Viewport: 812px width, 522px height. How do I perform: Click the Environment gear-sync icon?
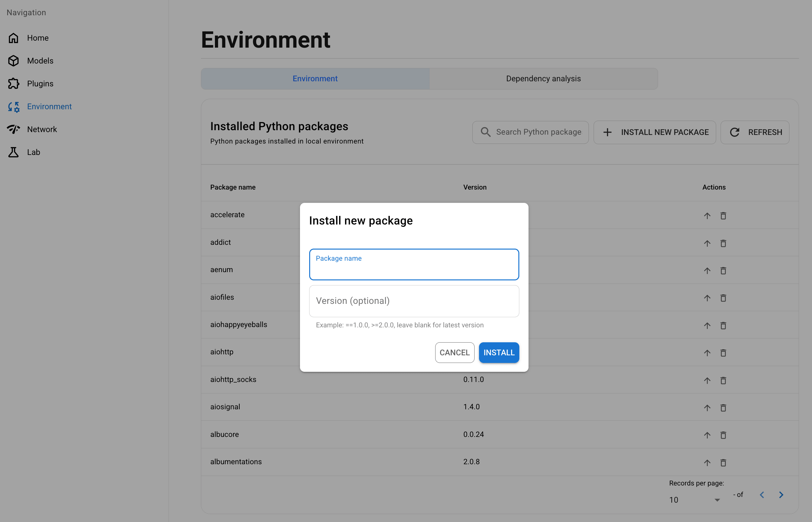14,107
